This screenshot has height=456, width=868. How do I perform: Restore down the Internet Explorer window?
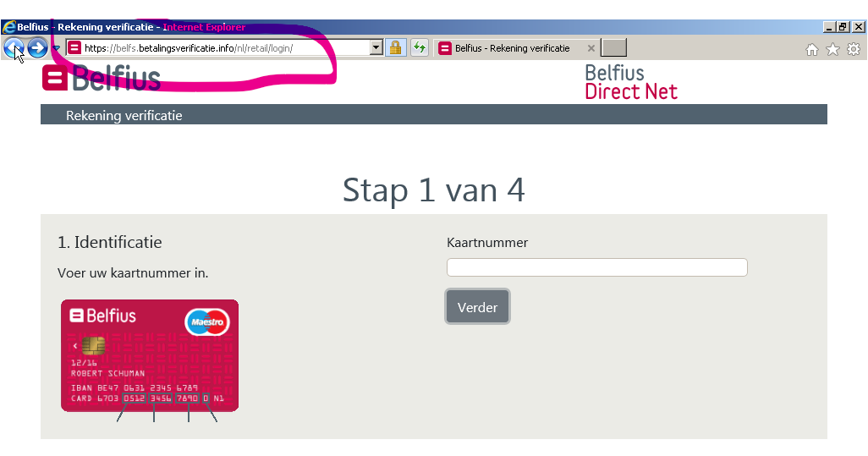coord(843,26)
